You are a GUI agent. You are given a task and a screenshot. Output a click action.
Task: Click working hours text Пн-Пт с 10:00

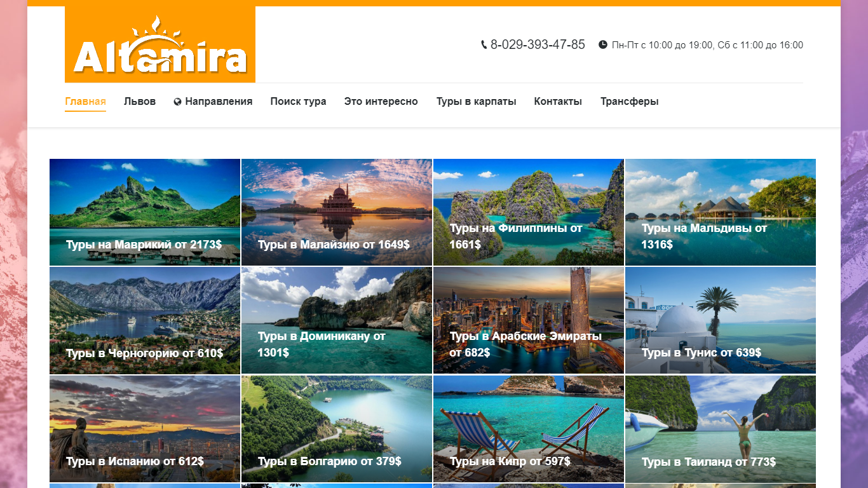(707, 45)
